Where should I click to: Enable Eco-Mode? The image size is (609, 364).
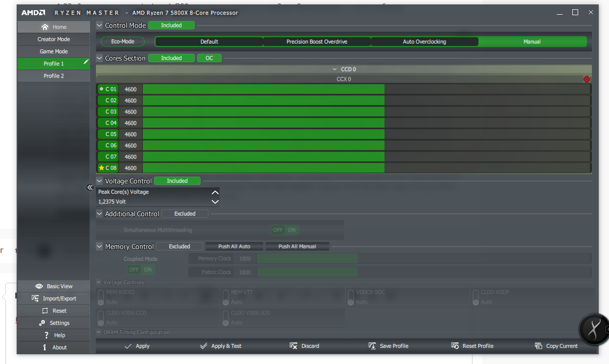pos(123,42)
